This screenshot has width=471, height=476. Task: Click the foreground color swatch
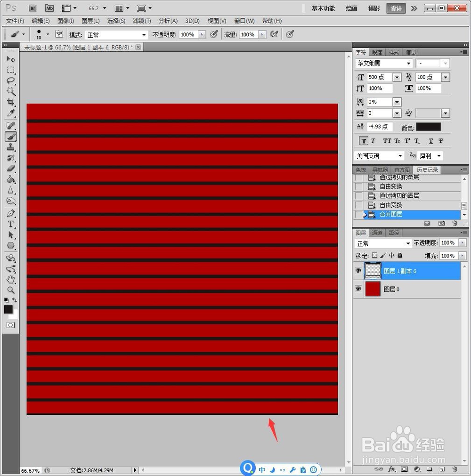tap(8, 309)
